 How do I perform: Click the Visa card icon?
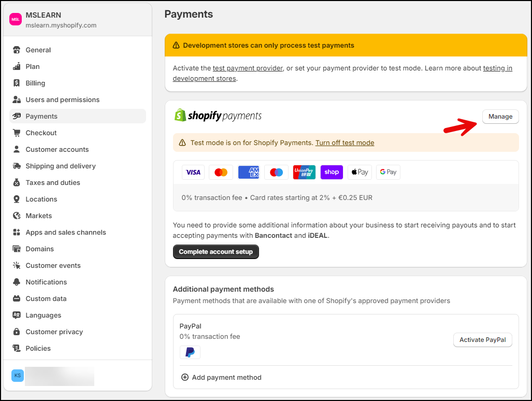pos(193,173)
